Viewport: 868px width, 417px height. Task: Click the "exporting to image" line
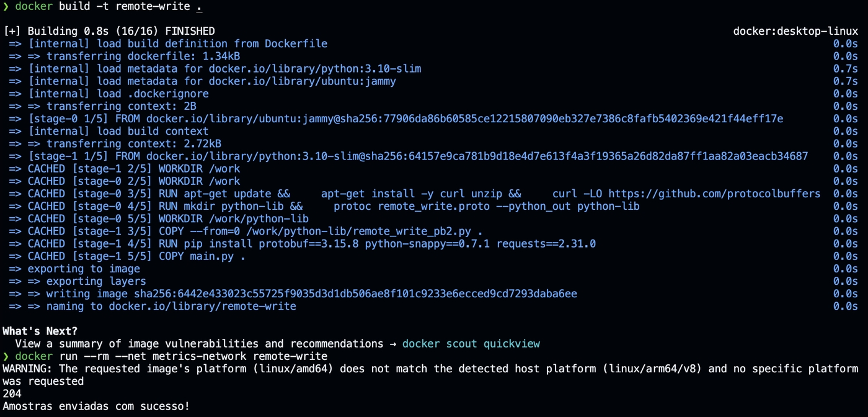(84, 269)
